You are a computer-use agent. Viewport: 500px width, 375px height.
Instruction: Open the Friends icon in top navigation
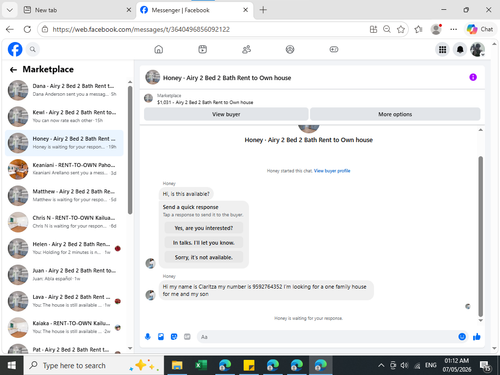coord(246,49)
